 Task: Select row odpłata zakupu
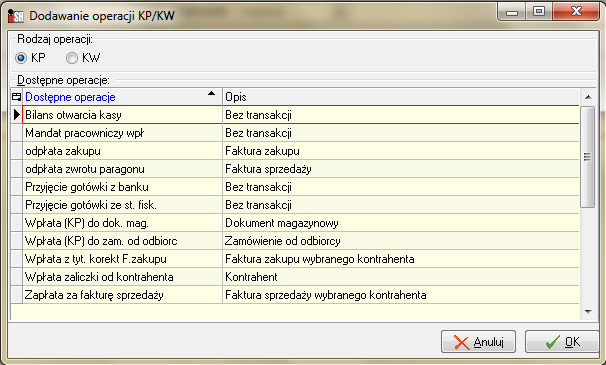pos(301,151)
